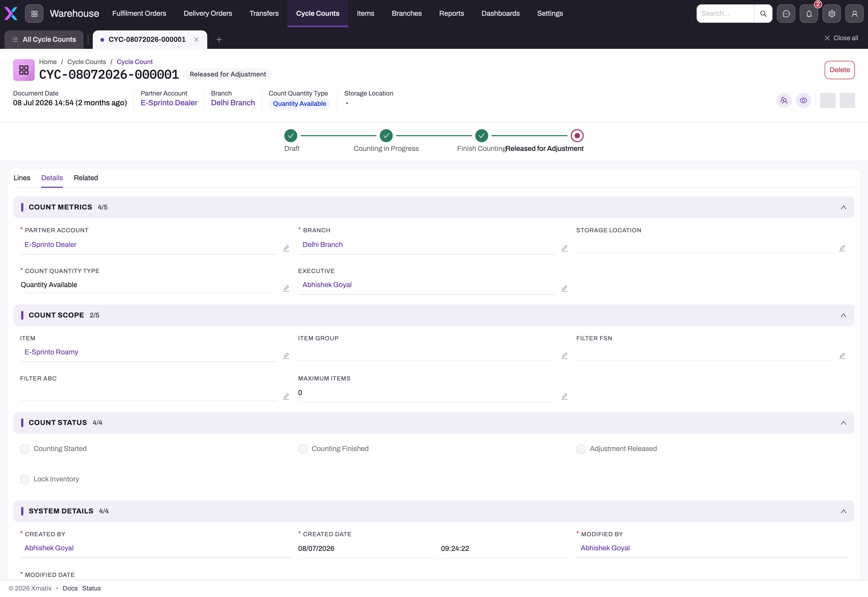Edit the Filter ABC field pencil
868x597 pixels.
click(286, 396)
